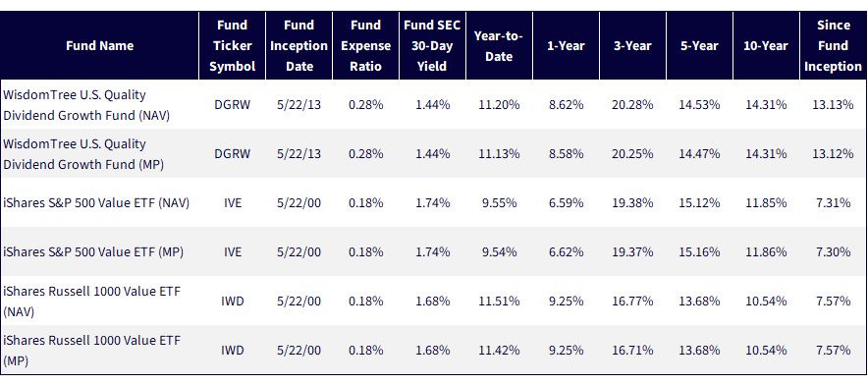Click the 20.28% three-year return cell
Image resolution: width=868 pixels, height=385 pixels.
pyautogui.click(x=632, y=105)
